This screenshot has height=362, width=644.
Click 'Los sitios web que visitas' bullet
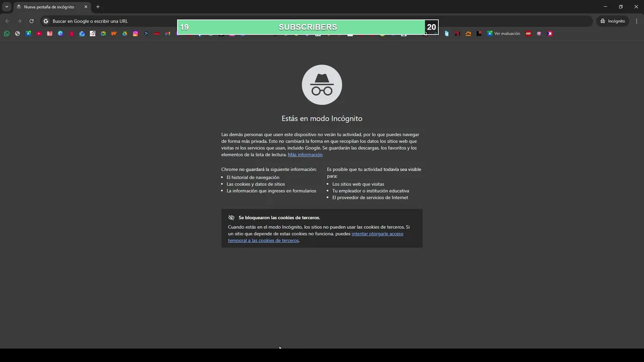point(358,184)
